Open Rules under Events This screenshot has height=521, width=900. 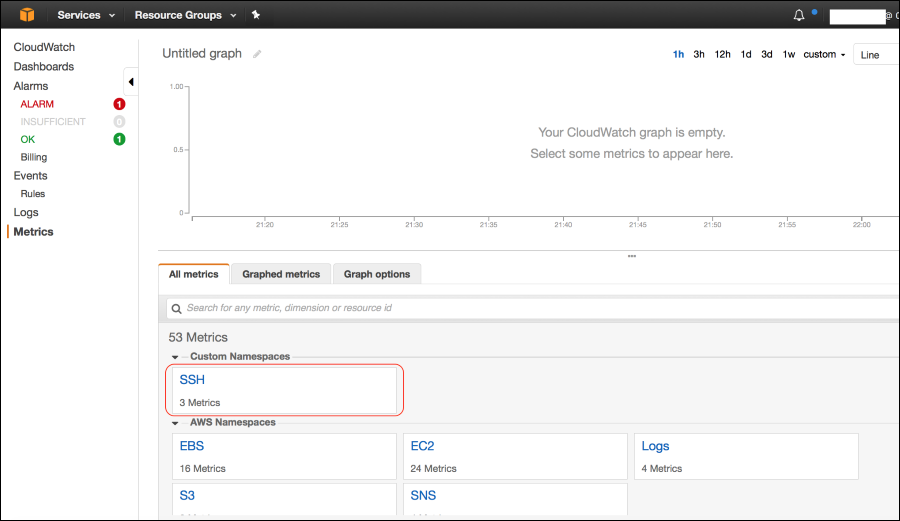(x=33, y=194)
